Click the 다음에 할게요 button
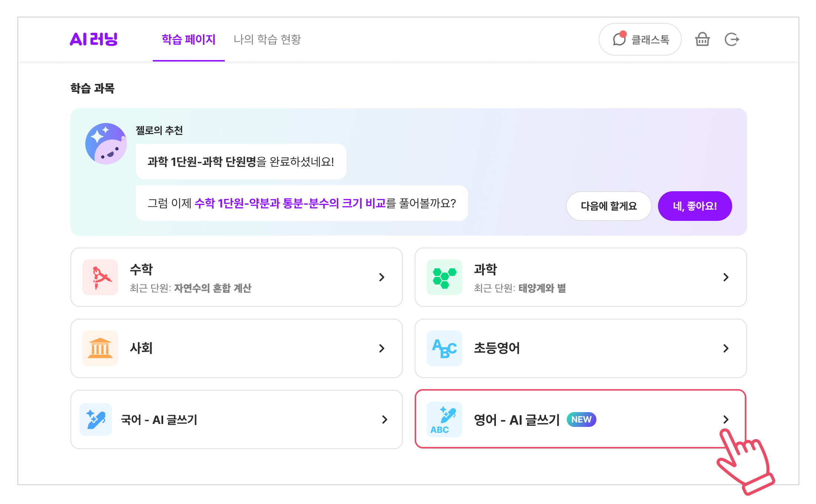 [x=609, y=206]
